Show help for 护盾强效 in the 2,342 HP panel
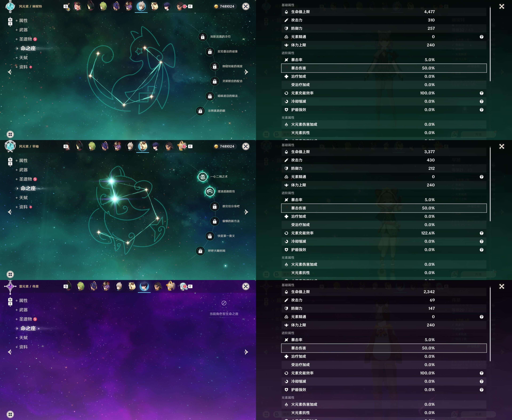Viewport: 512px width, 420px height. click(x=481, y=390)
